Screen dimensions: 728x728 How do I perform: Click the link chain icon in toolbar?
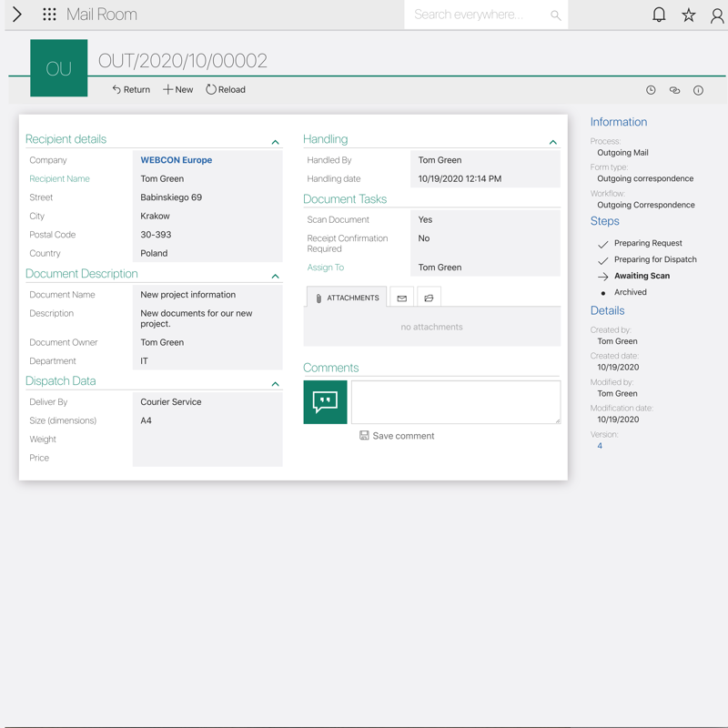pyautogui.click(x=674, y=90)
